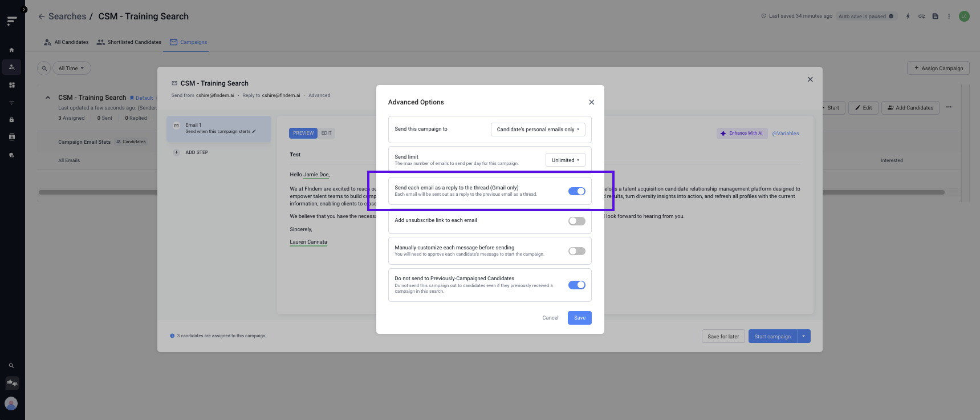The height and width of the screenshot is (420, 980).
Task: Open the All Time filter dropdown
Action: [71, 68]
